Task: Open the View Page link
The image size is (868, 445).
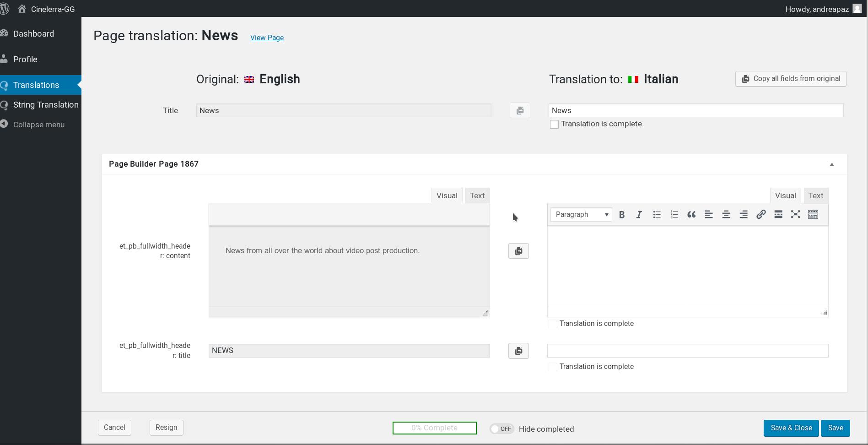Action: [267, 38]
